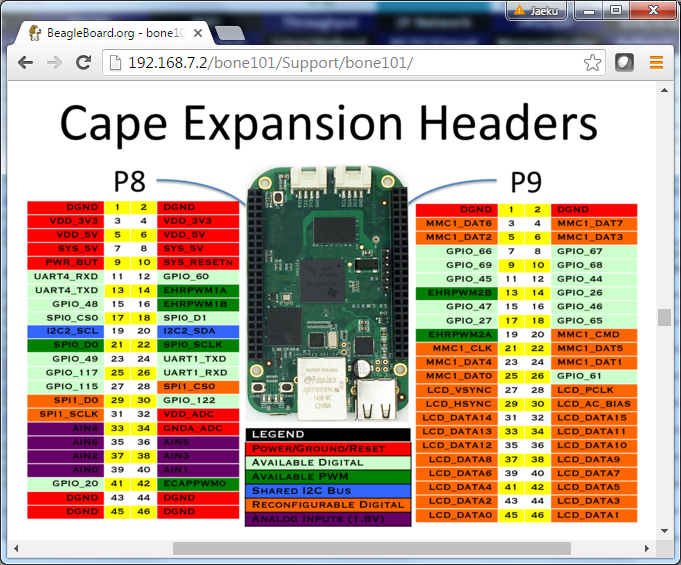Click the vertical scrollbar thumb
This screenshot has width=681, height=565.
click(x=664, y=317)
